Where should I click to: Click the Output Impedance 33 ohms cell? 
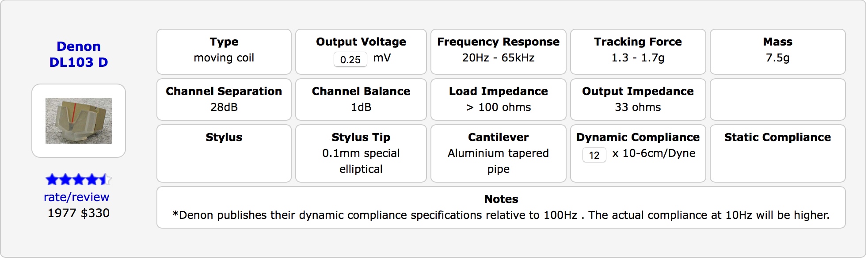tap(638, 99)
